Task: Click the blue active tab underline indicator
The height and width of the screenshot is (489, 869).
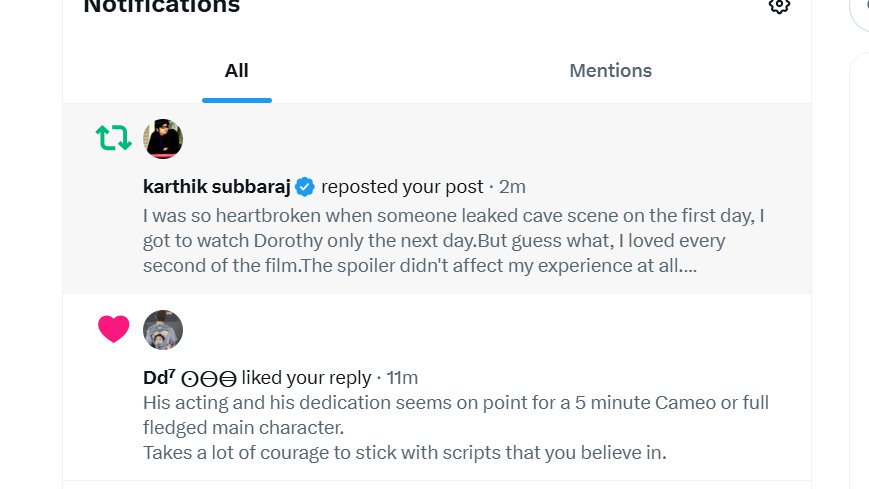Action: click(x=237, y=100)
